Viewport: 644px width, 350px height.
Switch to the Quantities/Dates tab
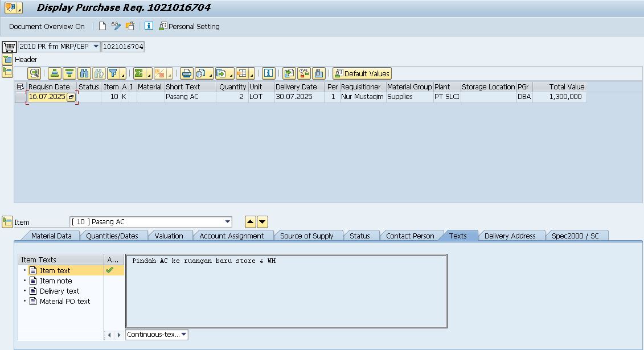(x=112, y=236)
